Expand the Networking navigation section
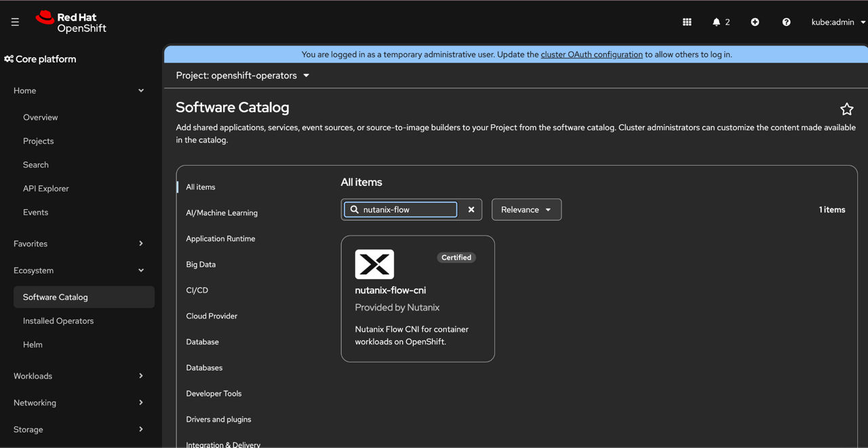Screen dimensions: 868x448 (81, 403)
